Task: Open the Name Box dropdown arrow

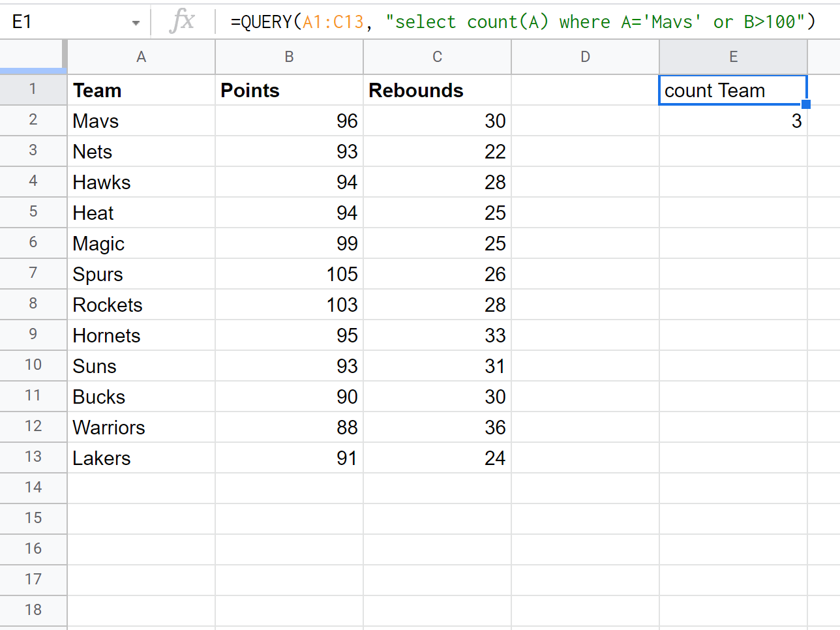Action: click(x=136, y=23)
